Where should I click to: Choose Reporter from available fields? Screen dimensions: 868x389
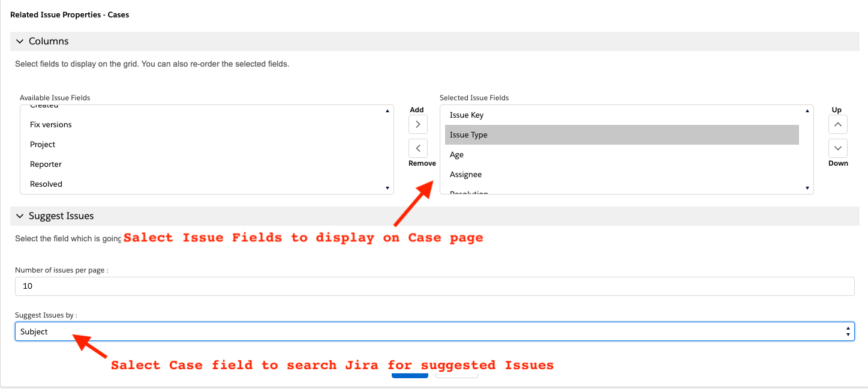click(46, 164)
